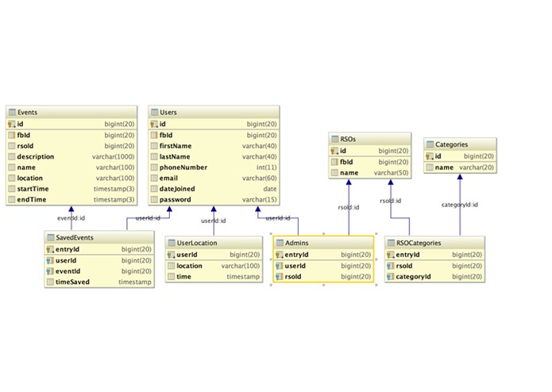Click key icon of Admins entryId

click(280, 255)
